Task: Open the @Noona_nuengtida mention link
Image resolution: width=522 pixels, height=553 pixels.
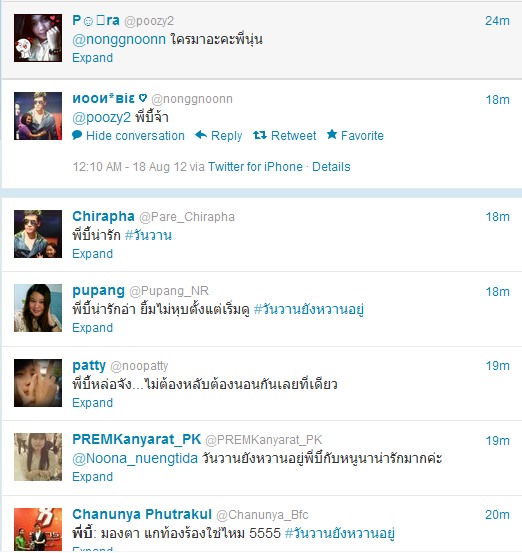Action: tap(135, 458)
